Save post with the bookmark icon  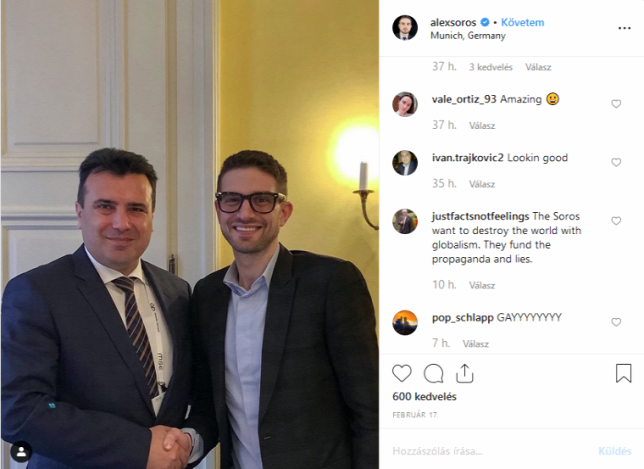(623, 373)
